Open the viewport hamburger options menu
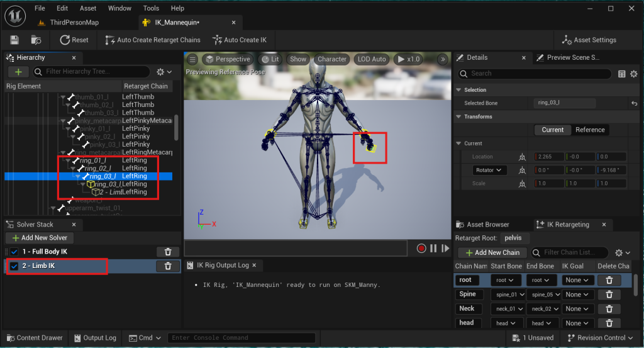The width and height of the screenshot is (644, 348). pyautogui.click(x=192, y=59)
